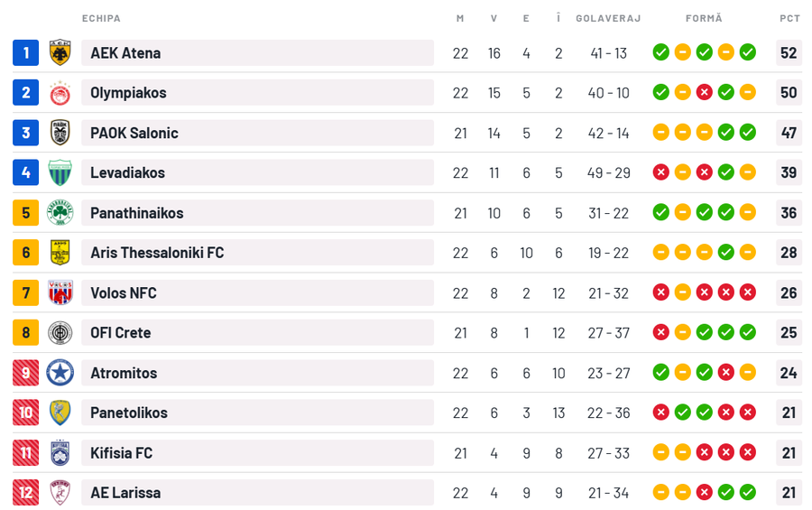This screenshot has width=812, height=510.
Task: Click the Panetolikos yellow crest icon
Action: [x=60, y=413]
